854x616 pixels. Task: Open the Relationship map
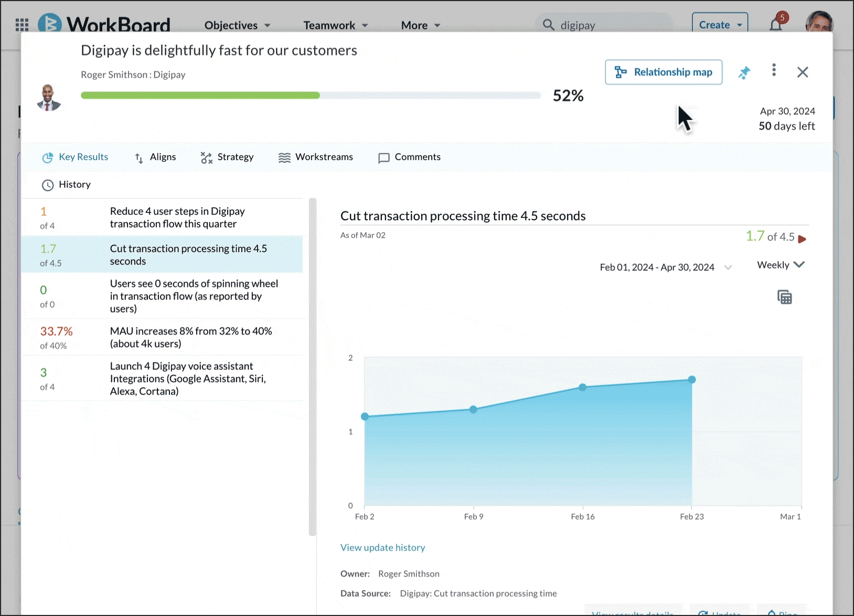664,72
